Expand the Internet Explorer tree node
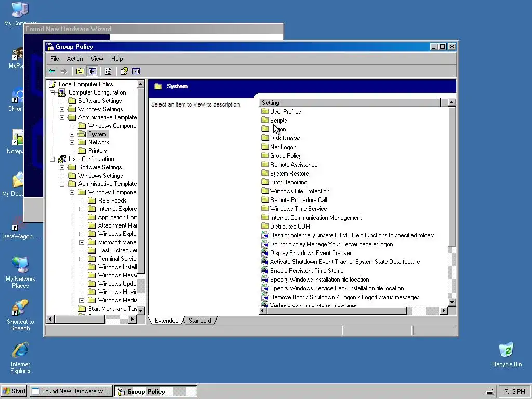The image size is (532, 399). pos(82,209)
